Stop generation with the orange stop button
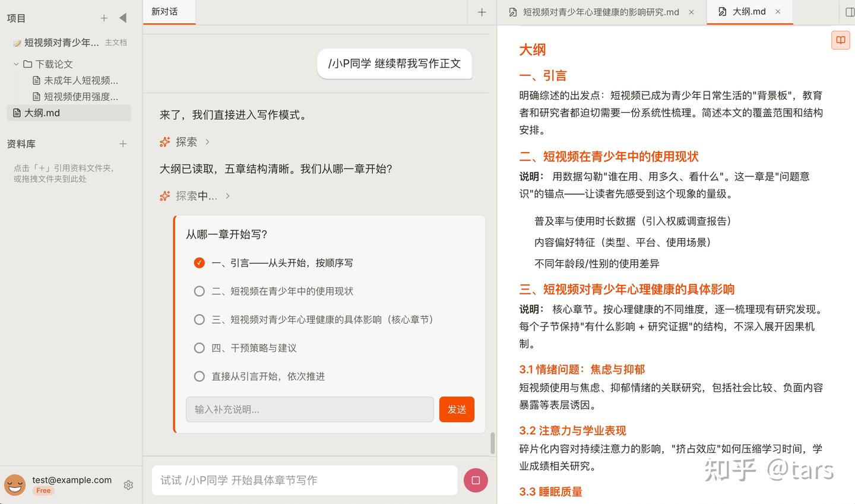Image resolution: width=855 pixels, height=504 pixels. (476, 480)
